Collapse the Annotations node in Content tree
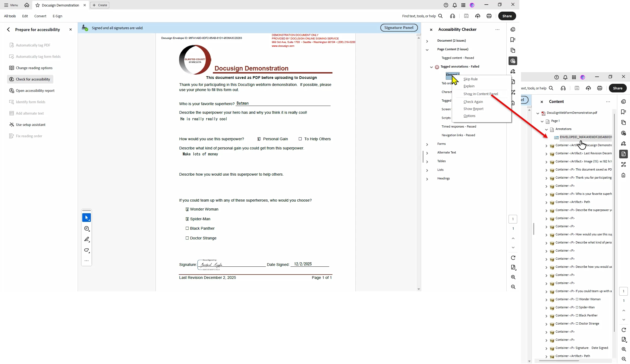Screen dimensions: 630x364 point(546,129)
